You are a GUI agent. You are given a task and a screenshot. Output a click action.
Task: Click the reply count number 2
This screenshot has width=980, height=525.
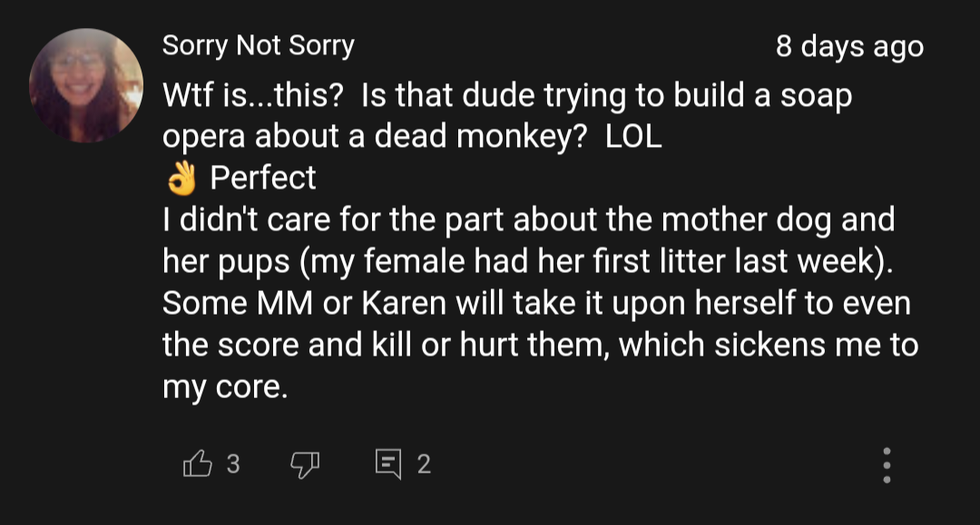coord(424,465)
